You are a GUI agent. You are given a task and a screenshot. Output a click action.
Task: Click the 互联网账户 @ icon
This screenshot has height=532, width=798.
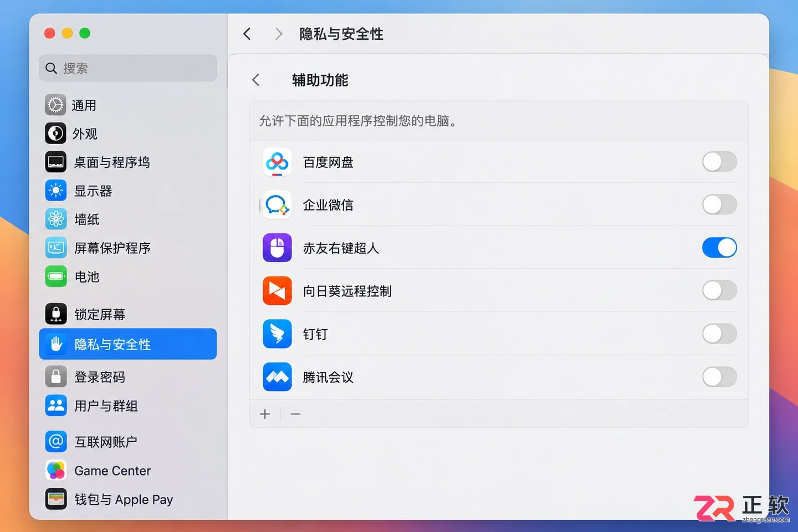55,442
